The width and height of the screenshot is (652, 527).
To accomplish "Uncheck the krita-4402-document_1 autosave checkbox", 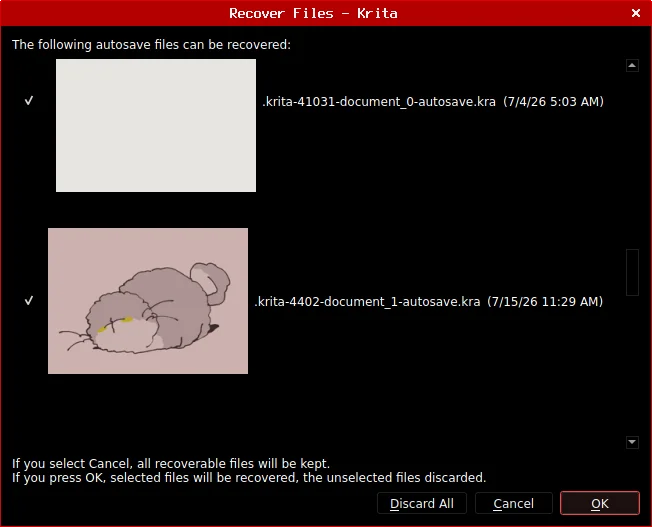I will click(29, 301).
